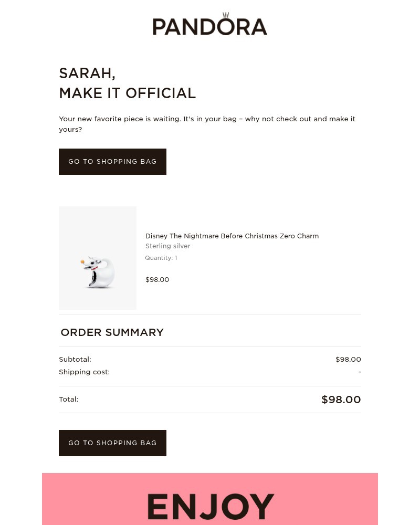420x525 pixels.
Task: Click the ENJOY text in the banner
Action: coord(210,506)
